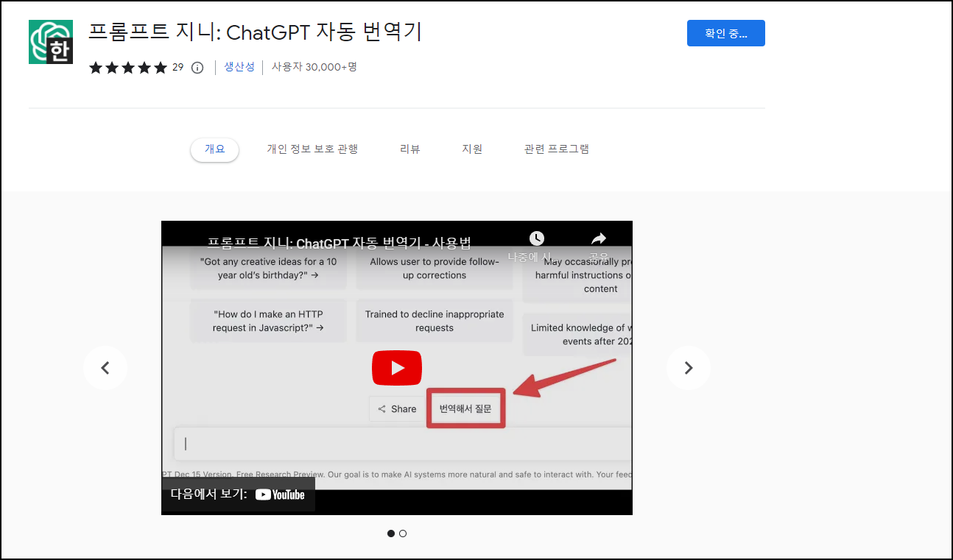Screen dimensions: 953x560
Task: Go to previous slide with left arrow
Action: [x=105, y=368]
